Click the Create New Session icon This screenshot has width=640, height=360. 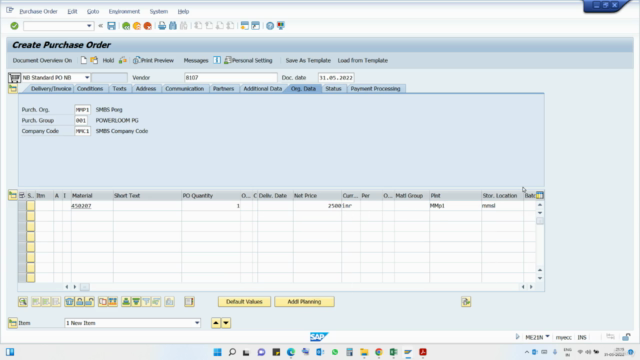[x=244, y=26]
